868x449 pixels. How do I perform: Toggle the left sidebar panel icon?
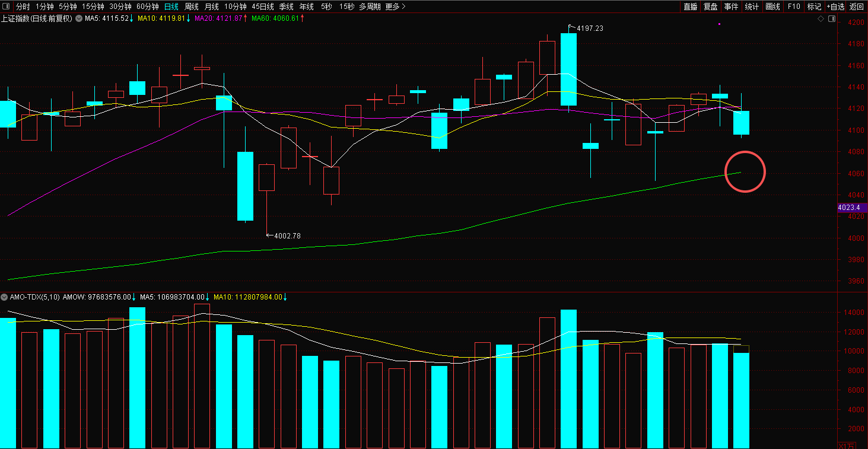tap(7, 7)
